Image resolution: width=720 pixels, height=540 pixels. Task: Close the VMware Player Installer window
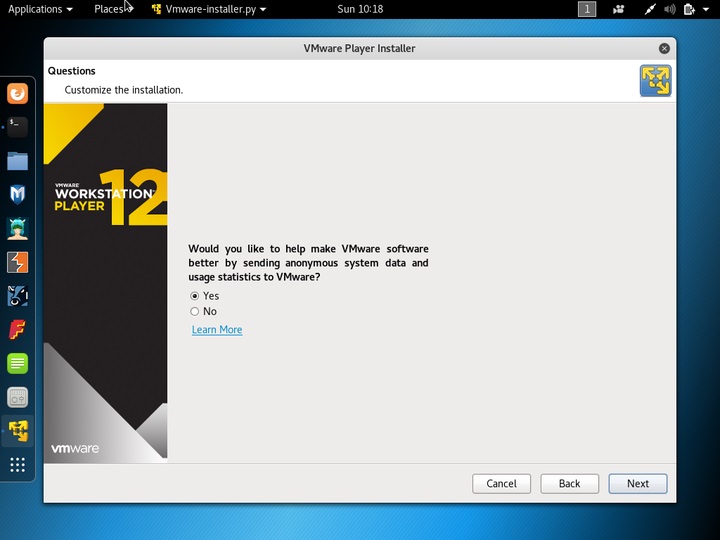(664, 49)
